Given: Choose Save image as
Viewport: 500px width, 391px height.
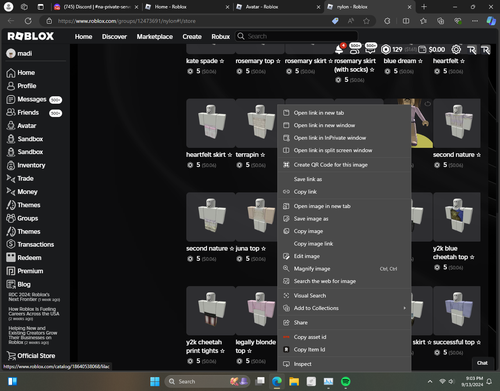Looking at the screenshot, I should point(344,219).
